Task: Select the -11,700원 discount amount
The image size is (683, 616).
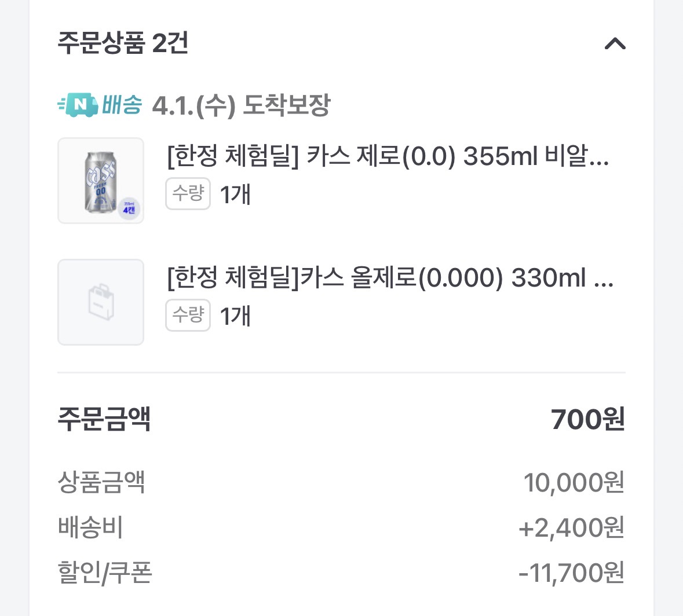Action: coord(571,573)
